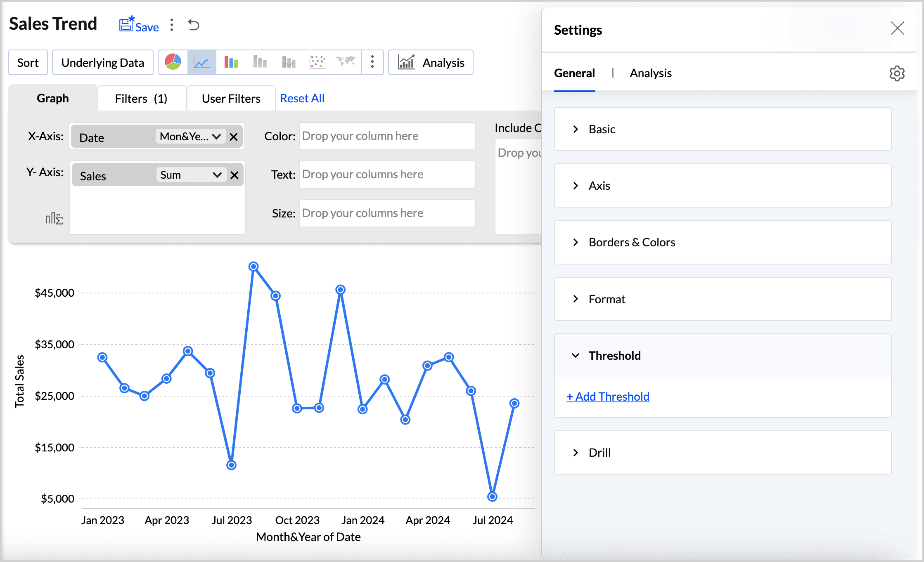Click the Add Threshold link
The height and width of the screenshot is (562, 924).
[607, 396]
